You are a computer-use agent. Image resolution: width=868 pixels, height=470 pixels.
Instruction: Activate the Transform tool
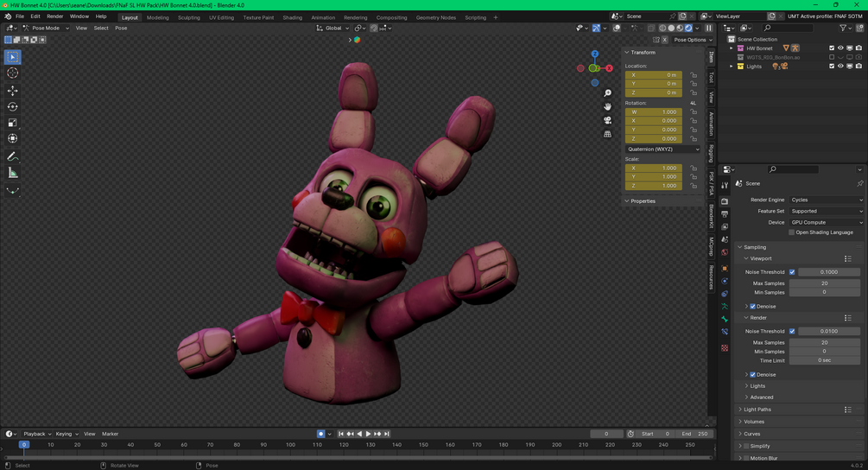12,138
